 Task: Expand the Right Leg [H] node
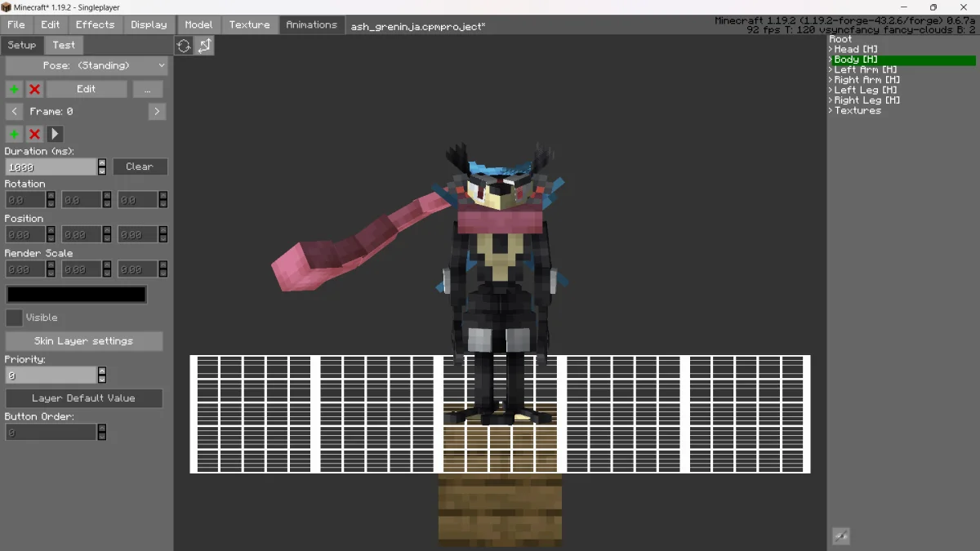click(831, 100)
